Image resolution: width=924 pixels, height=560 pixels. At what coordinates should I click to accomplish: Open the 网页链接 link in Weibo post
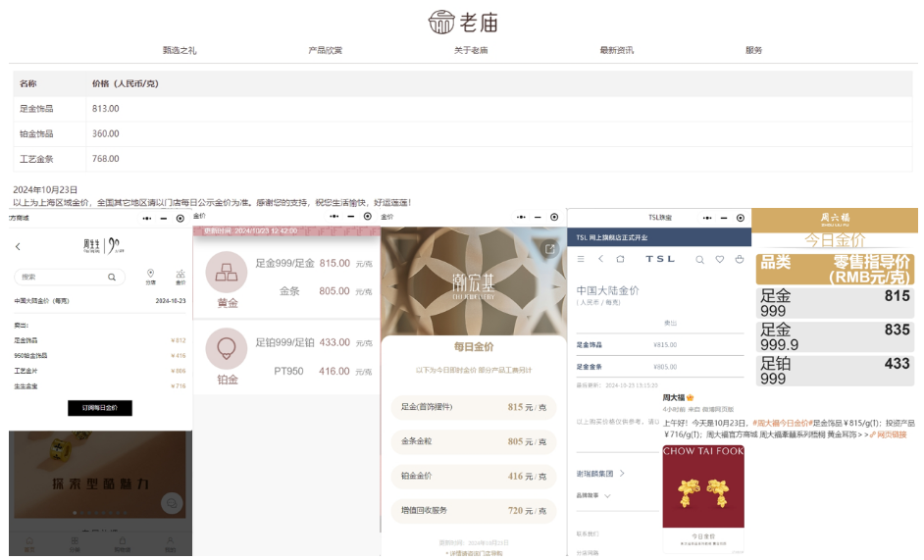(x=891, y=433)
